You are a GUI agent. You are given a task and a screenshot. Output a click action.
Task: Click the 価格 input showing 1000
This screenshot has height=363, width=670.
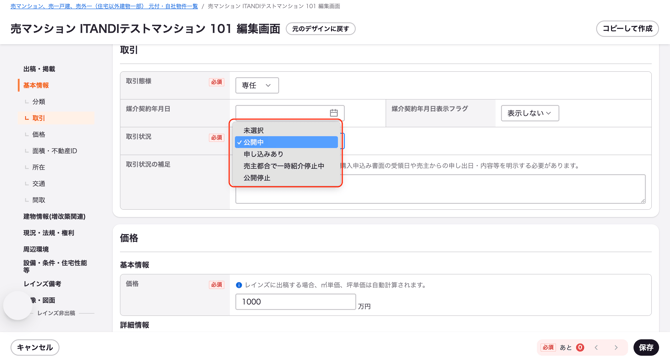pos(295,302)
